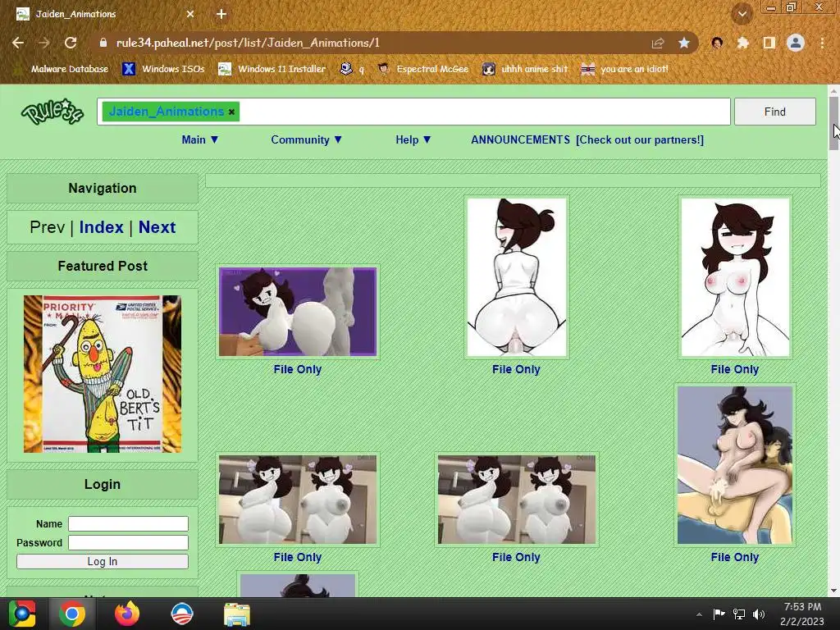Open File Explorer from the taskbar
Viewport: 840px width, 630px height.
(237, 614)
